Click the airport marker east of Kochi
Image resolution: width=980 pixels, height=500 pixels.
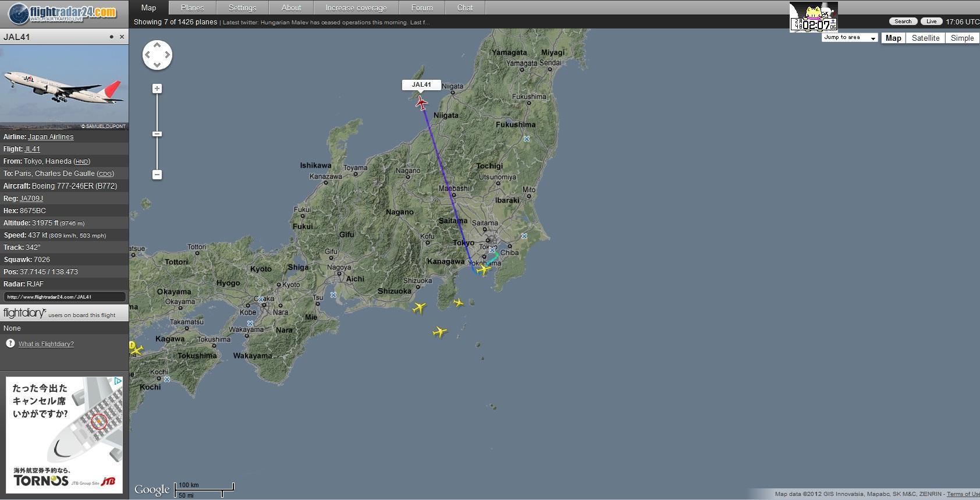tap(167, 380)
